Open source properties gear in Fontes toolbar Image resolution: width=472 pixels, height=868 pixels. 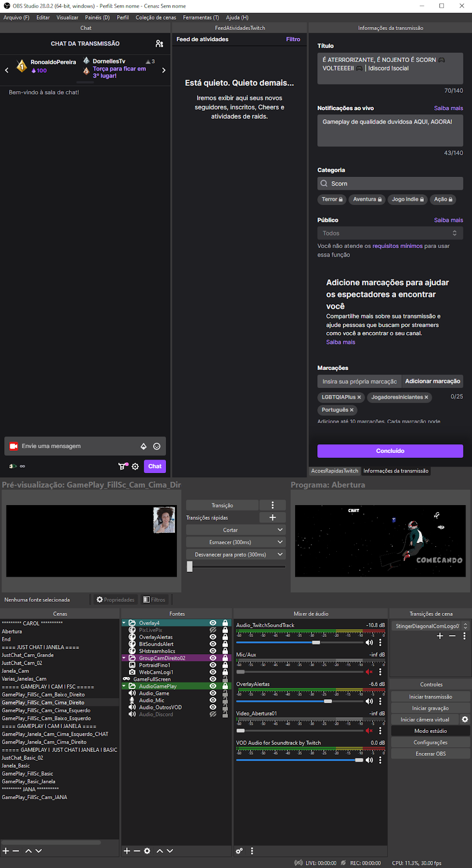[x=147, y=851]
